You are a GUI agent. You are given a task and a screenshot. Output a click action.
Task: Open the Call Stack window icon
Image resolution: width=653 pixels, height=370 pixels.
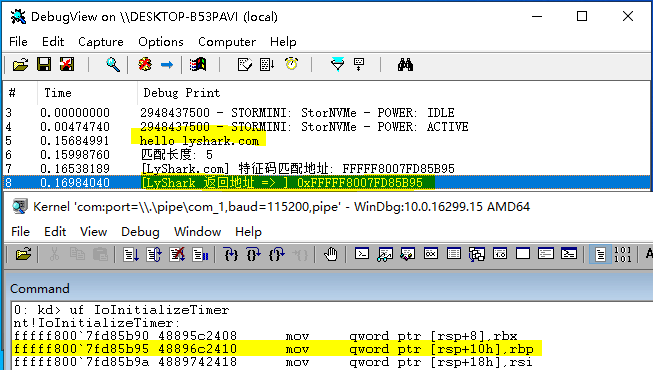(476, 254)
